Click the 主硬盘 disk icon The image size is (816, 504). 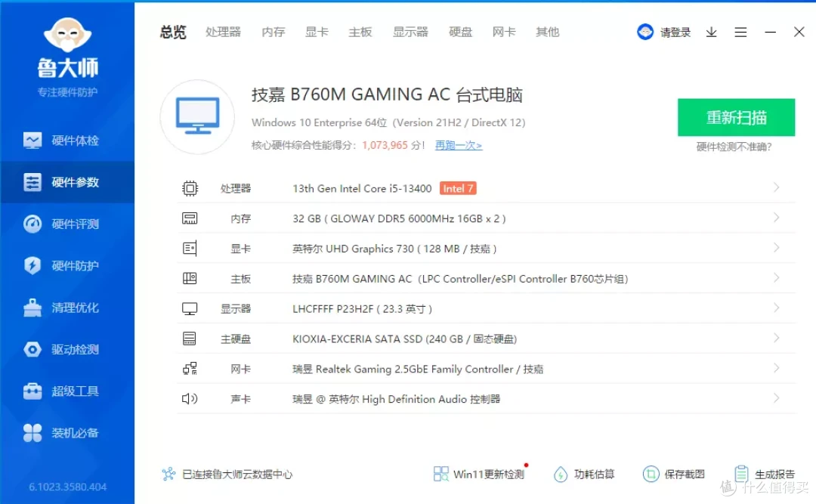(190, 339)
